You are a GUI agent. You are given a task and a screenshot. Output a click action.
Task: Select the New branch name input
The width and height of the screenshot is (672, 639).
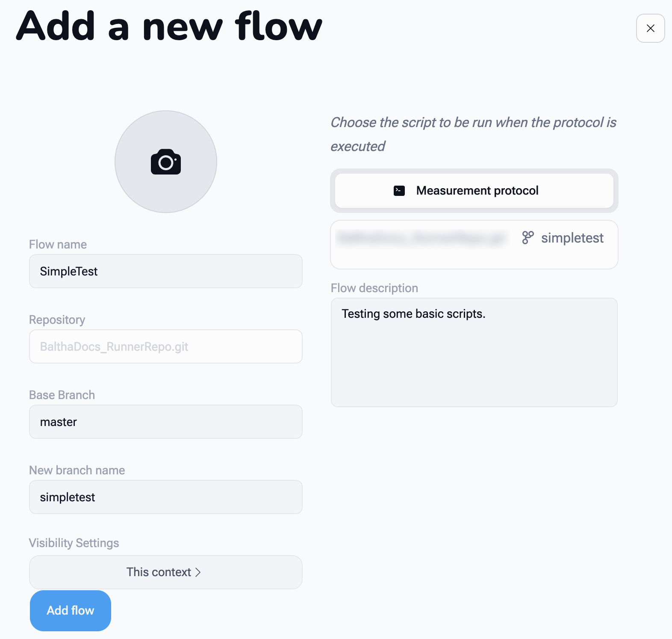pyautogui.click(x=165, y=497)
